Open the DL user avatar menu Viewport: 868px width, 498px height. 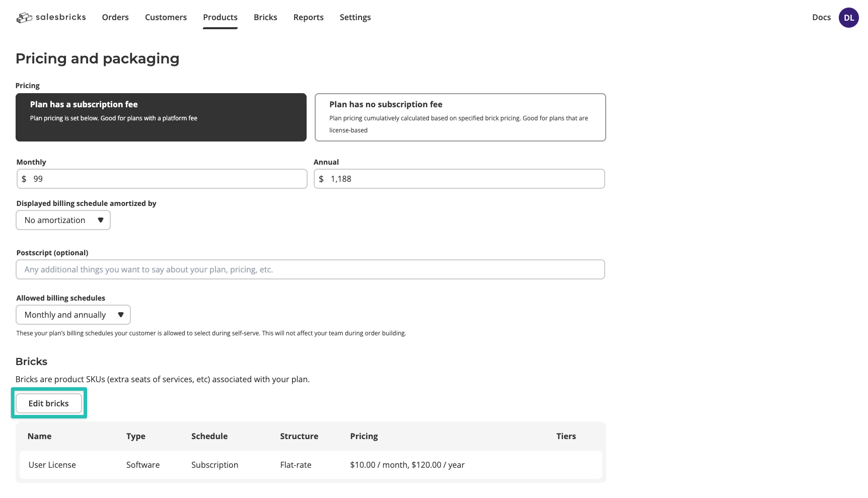click(848, 18)
